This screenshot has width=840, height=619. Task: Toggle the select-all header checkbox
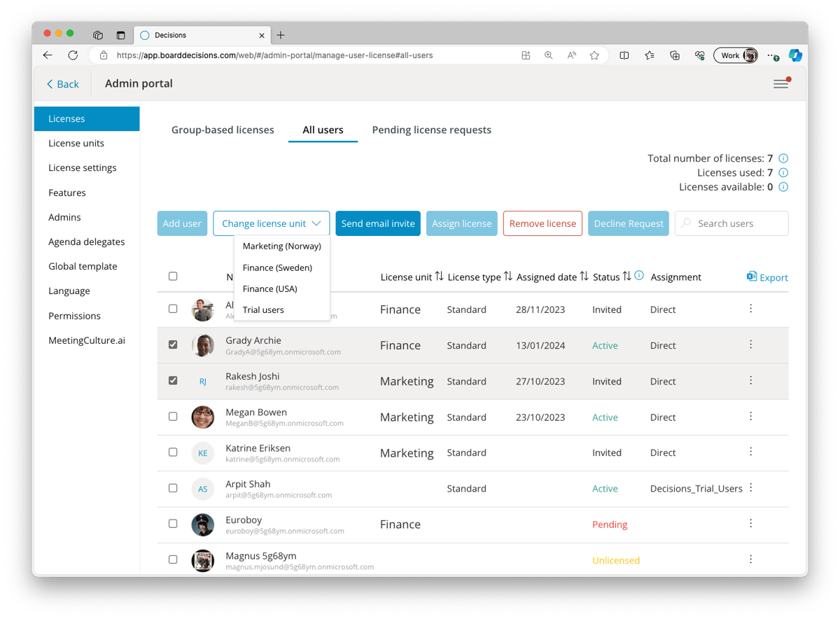click(x=173, y=277)
